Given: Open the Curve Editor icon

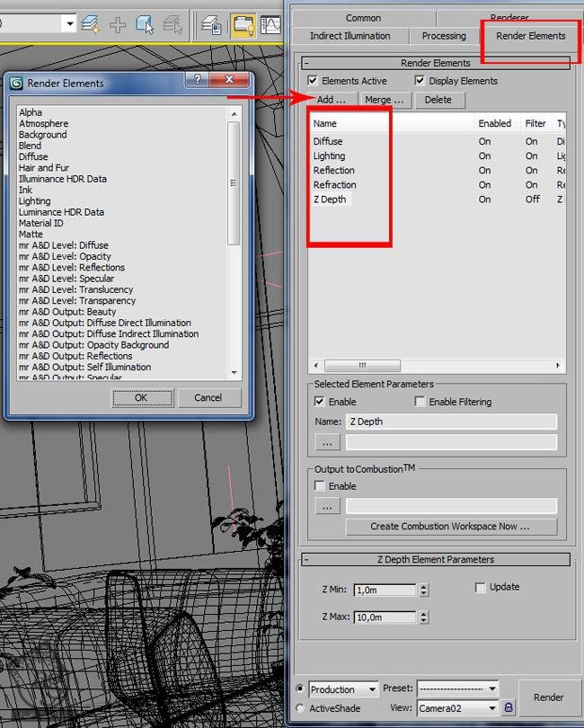Looking at the screenshot, I should click(271, 24).
